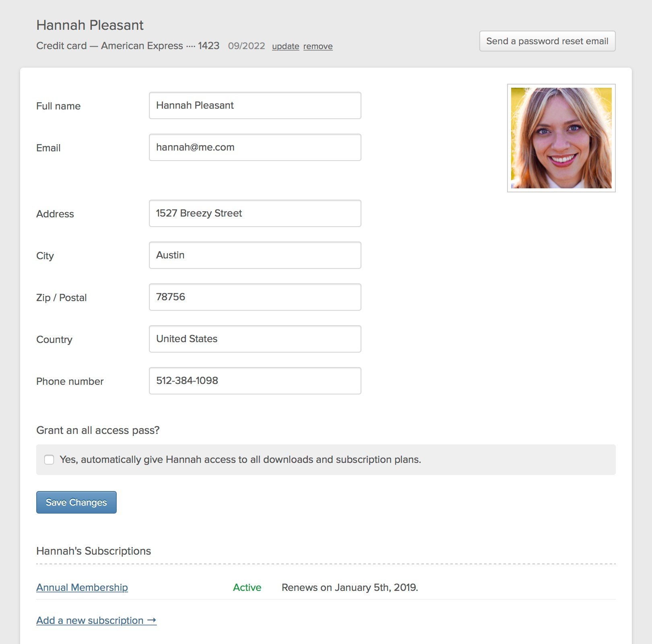Open the Annual Membership subscription link
The width and height of the screenshot is (652, 644).
(82, 588)
